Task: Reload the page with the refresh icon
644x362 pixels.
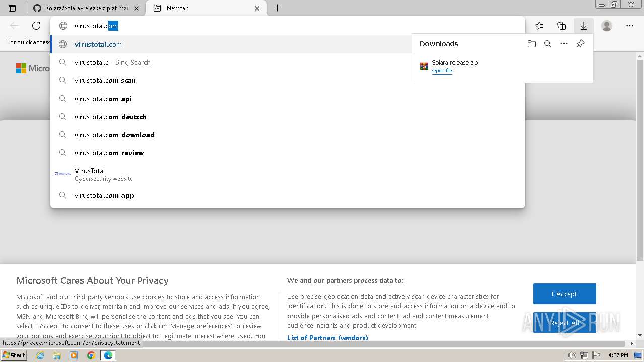Action: 36,26
